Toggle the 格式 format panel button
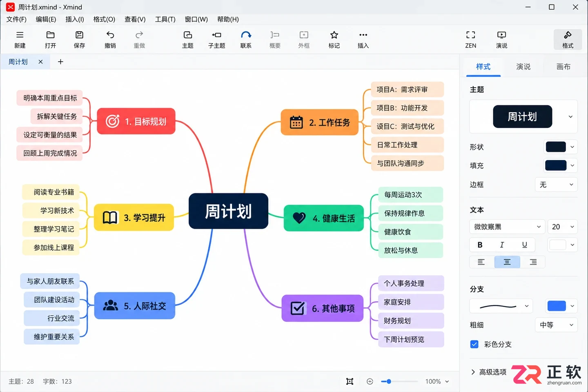This screenshot has width=588, height=392. (x=568, y=40)
